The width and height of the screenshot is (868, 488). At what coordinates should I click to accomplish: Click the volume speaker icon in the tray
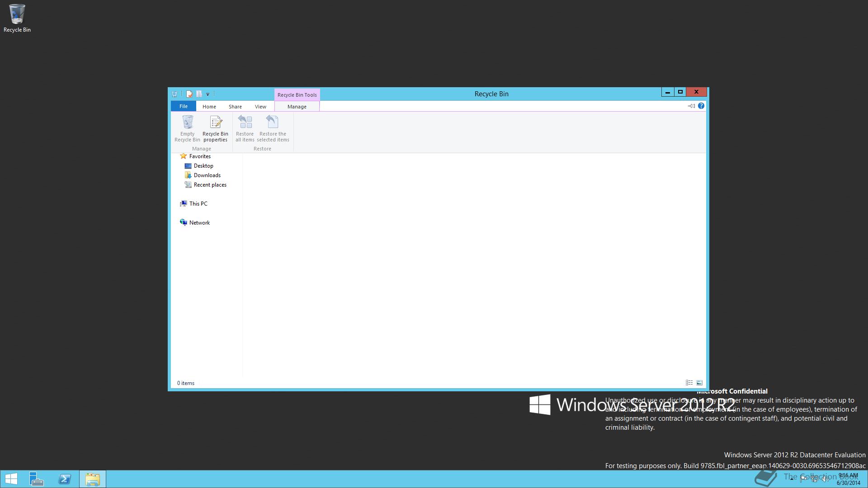click(825, 479)
